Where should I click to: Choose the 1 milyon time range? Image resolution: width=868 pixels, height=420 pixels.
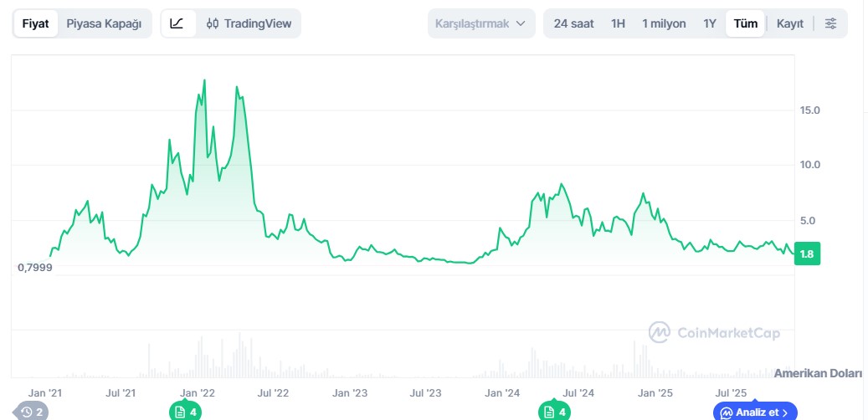click(x=664, y=23)
